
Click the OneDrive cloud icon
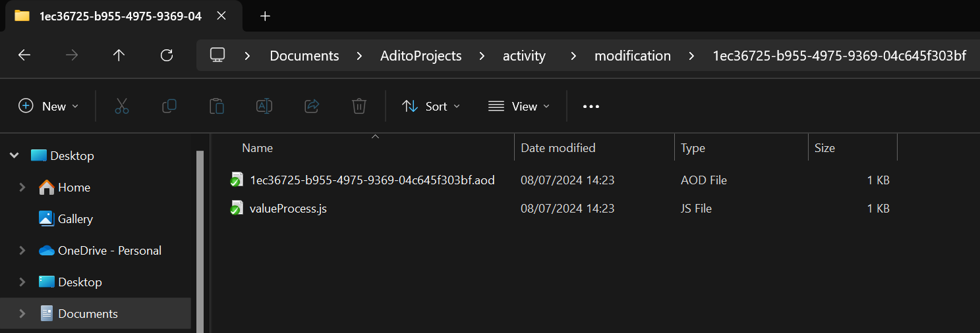pyautogui.click(x=46, y=251)
